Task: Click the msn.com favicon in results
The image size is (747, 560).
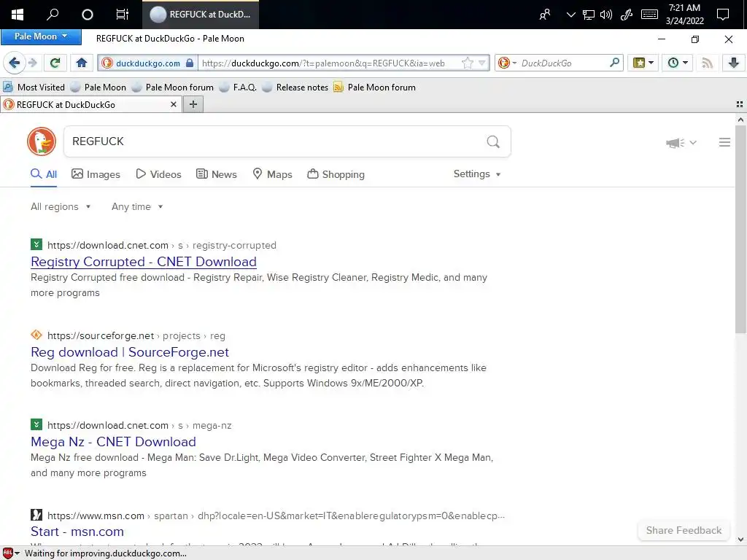Action: point(36,516)
